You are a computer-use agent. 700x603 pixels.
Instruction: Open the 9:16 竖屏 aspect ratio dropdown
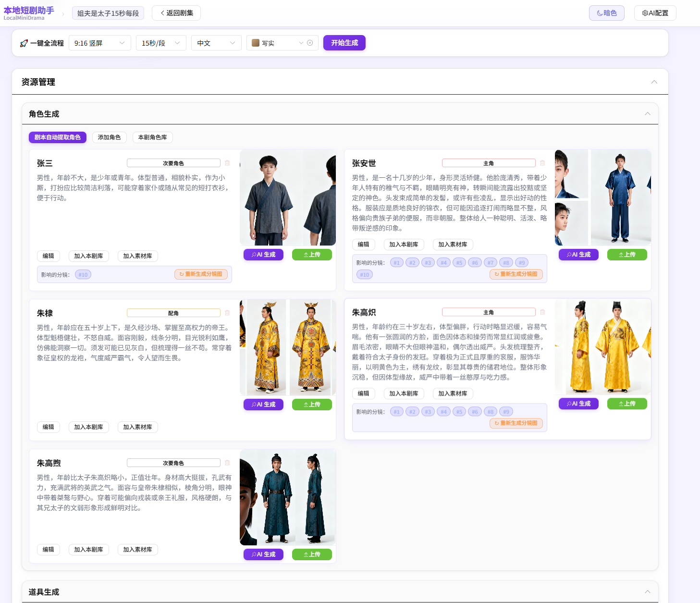[x=99, y=43]
